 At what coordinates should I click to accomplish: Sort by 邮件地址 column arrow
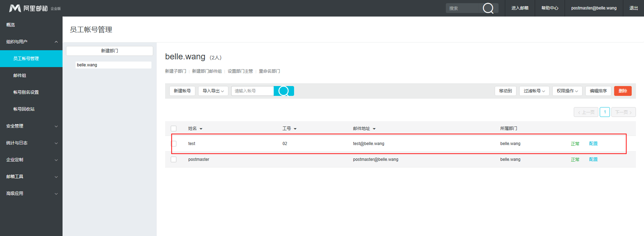pos(374,129)
